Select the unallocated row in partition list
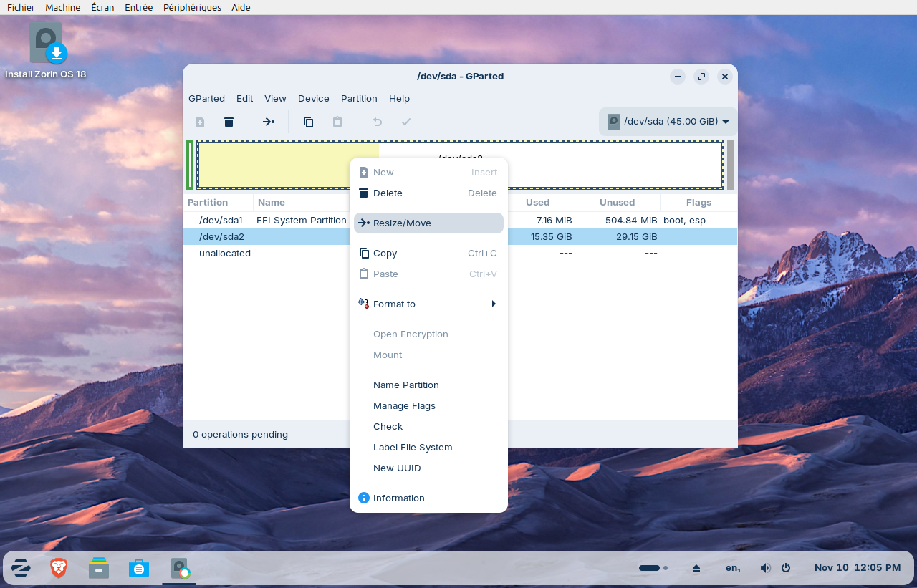Viewport: 917px width, 588px height. tap(460, 253)
